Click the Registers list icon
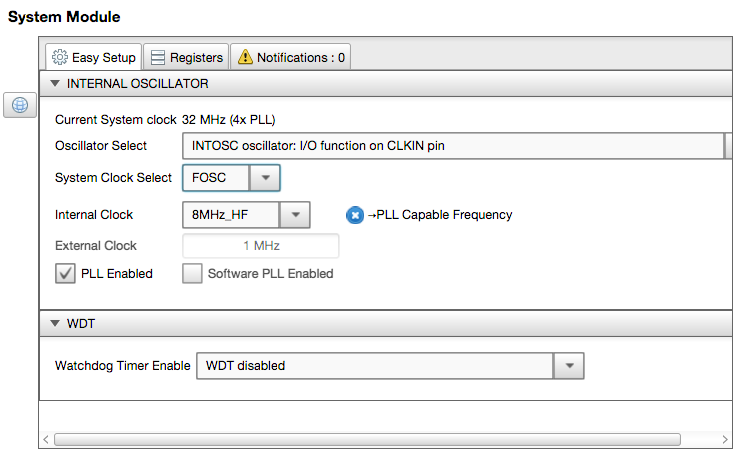The image size is (737, 450). (x=158, y=57)
